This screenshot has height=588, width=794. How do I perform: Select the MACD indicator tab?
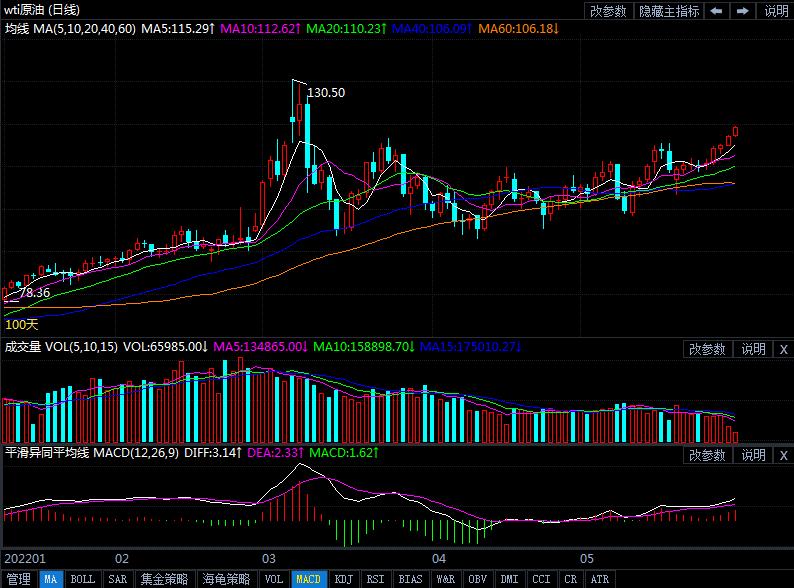pos(308,579)
